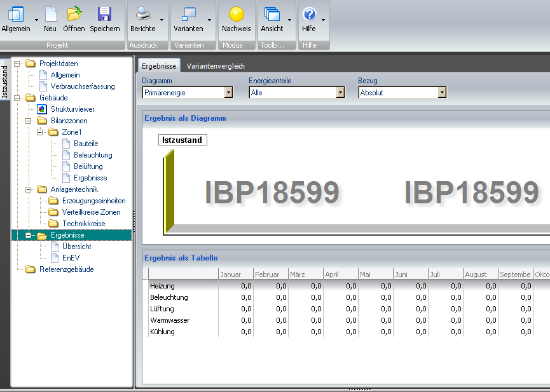550x392 pixels.
Task: Save project with Speichern disk icon
Action: click(104, 15)
